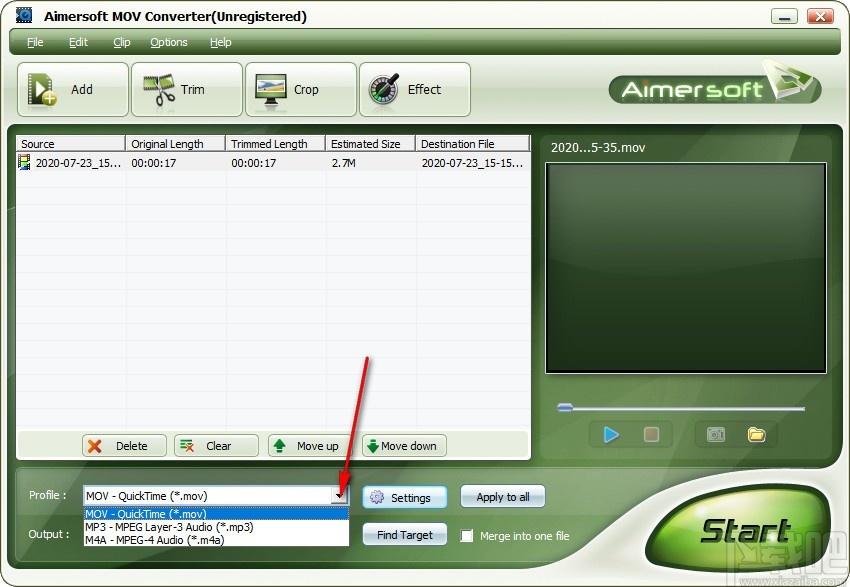Open the Options menu

point(169,42)
